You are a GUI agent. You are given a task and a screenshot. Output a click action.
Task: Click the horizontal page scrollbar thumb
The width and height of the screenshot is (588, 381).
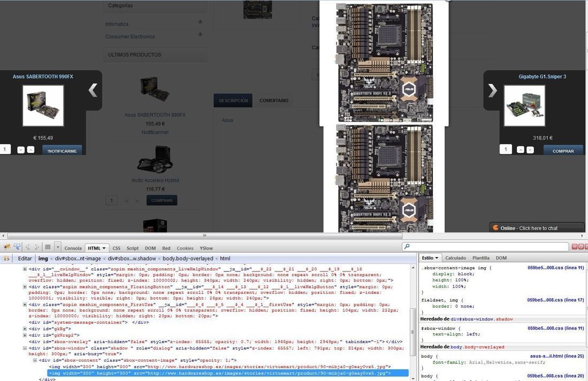click(x=205, y=236)
